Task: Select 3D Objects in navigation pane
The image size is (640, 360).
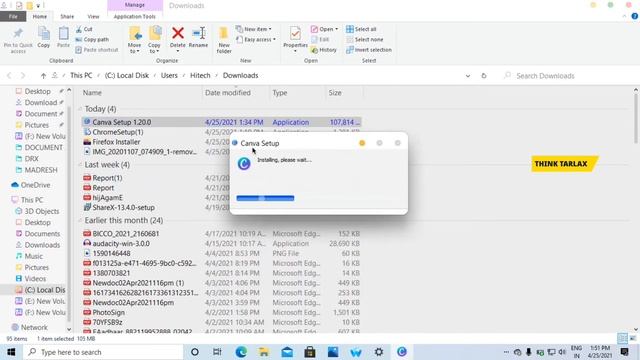Action: pos(37,211)
